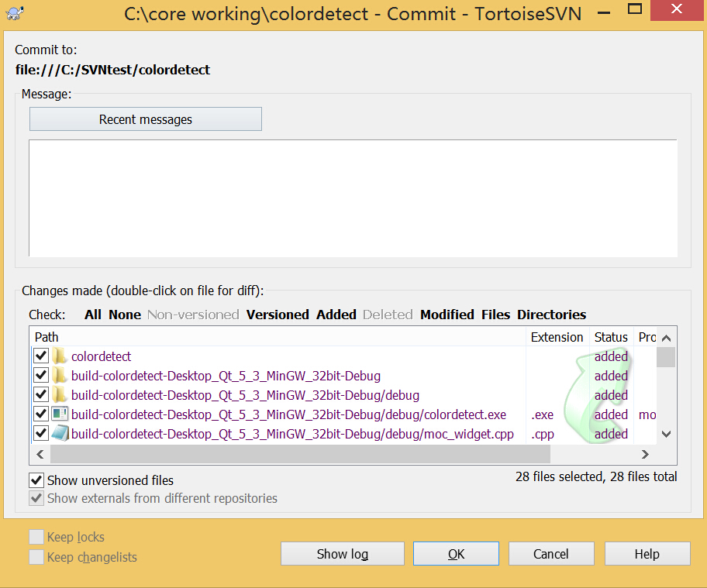Viewport: 707px width, 588px height.
Task: Check Modified files link
Action: [x=447, y=315]
